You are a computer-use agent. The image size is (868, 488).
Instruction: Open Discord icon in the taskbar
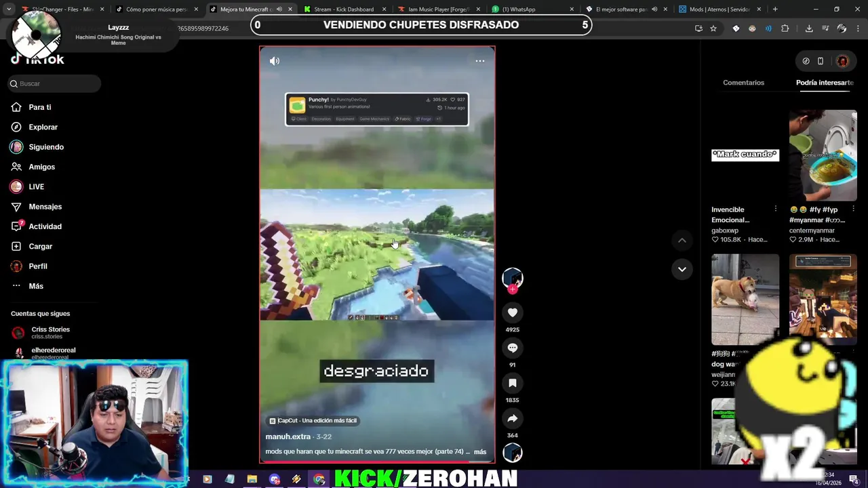274,479
